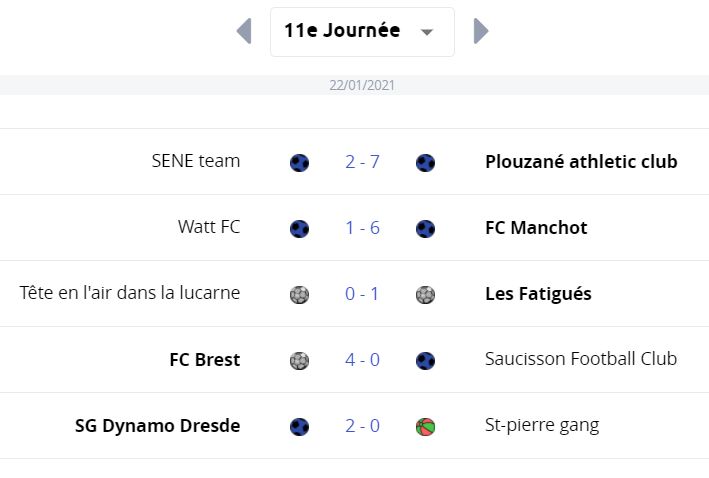Click the 22/01/2021 date header
709x478 pixels.
tap(362, 85)
